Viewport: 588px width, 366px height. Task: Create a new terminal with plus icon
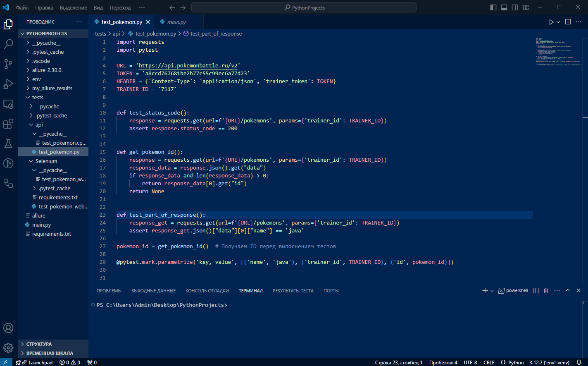pos(485,291)
